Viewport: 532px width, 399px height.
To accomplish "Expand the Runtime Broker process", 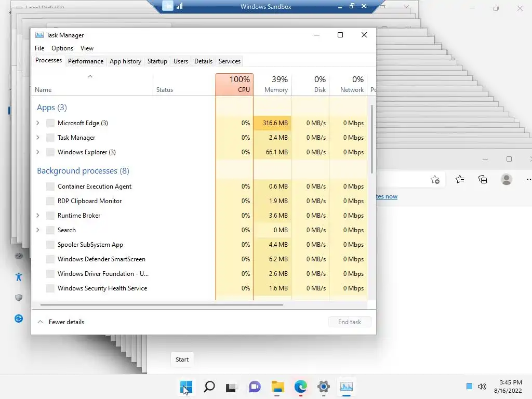I will 37,216.
